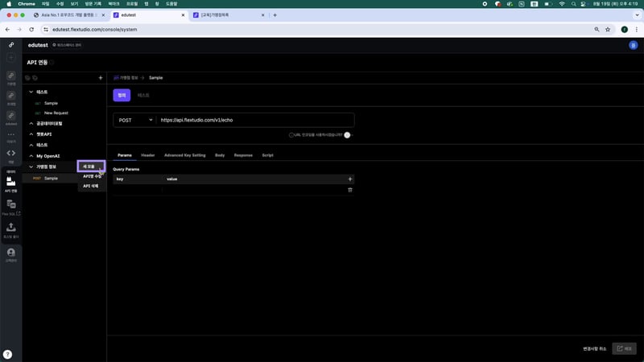The width and height of the screenshot is (644, 362).
Task: Expand the My OpenAI group
Action: click(x=31, y=155)
